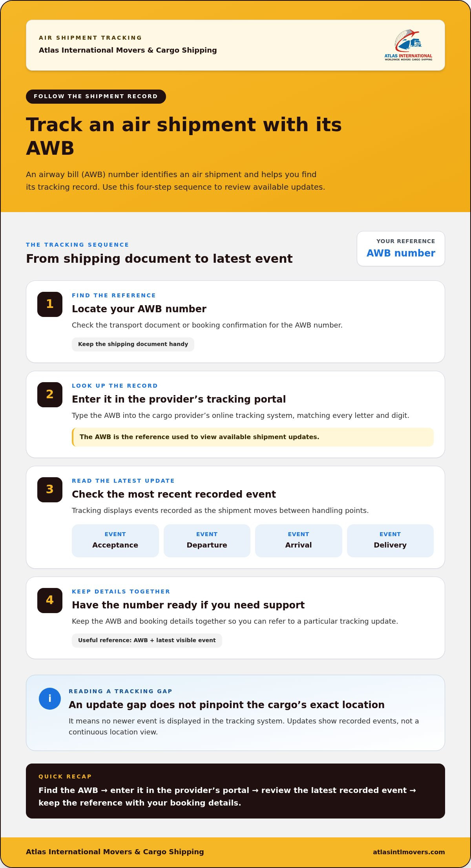Image resolution: width=471 pixels, height=868 pixels.
Task: Click 'Useful reference: AWB + latest visible event' chip
Action: [x=147, y=641]
